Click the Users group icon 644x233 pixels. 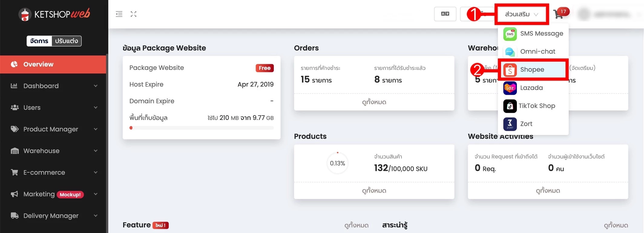click(15, 107)
